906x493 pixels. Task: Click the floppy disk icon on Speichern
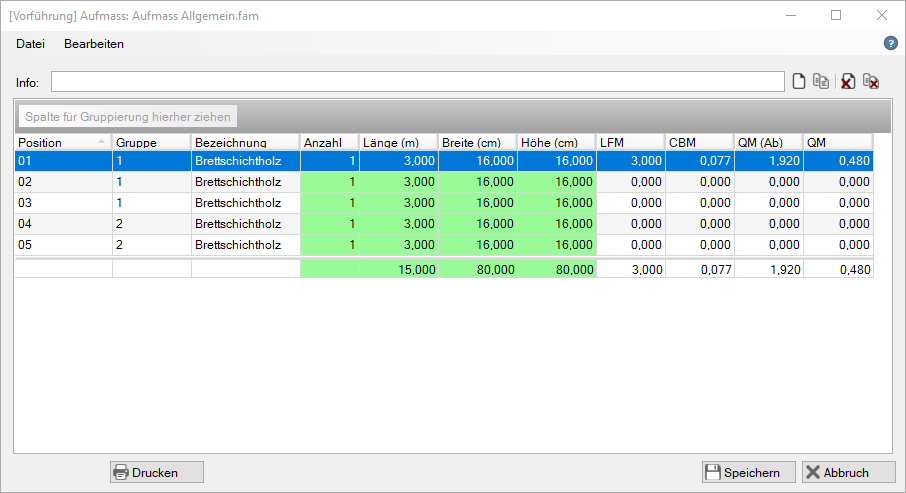(x=713, y=472)
